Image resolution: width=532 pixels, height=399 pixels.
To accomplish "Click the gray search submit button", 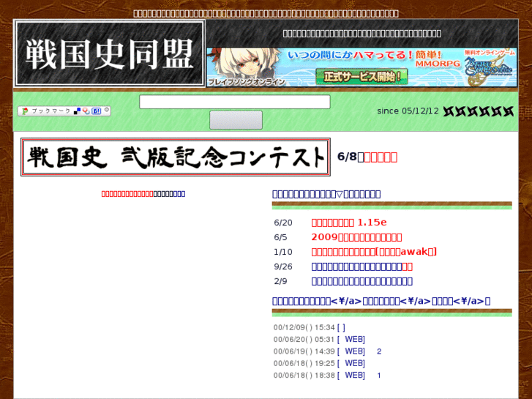I will 236,120.
